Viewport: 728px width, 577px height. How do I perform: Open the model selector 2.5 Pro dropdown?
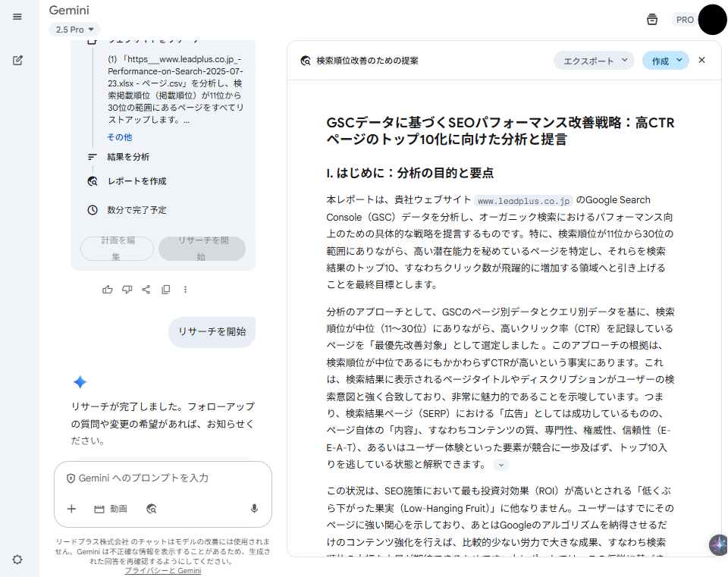[x=75, y=30]
